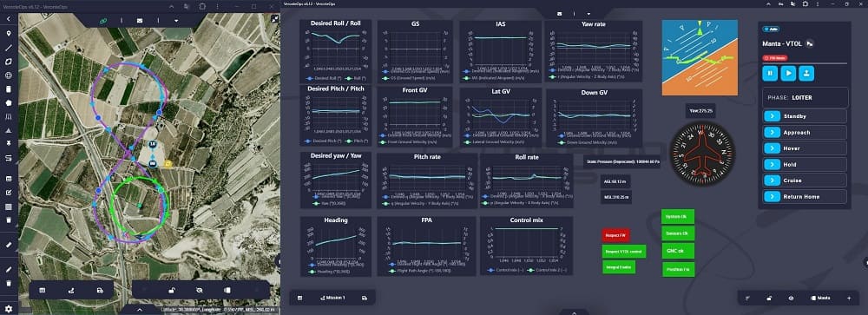Expand the dropdown arrow above the map
868x315 pixels.
click(176, 21)
